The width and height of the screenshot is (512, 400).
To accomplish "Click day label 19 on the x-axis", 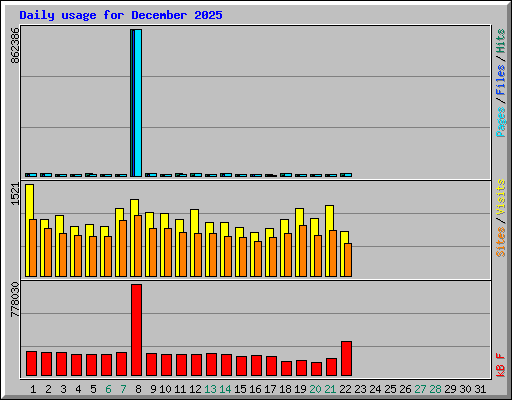I will [x=300, y=389].
